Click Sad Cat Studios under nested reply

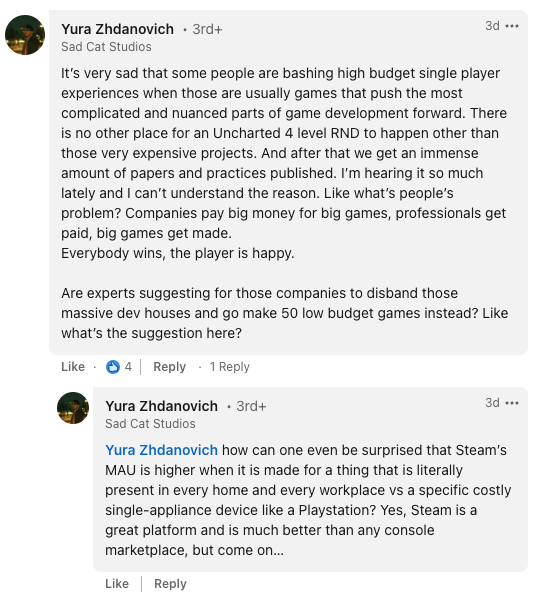(150, 424)
